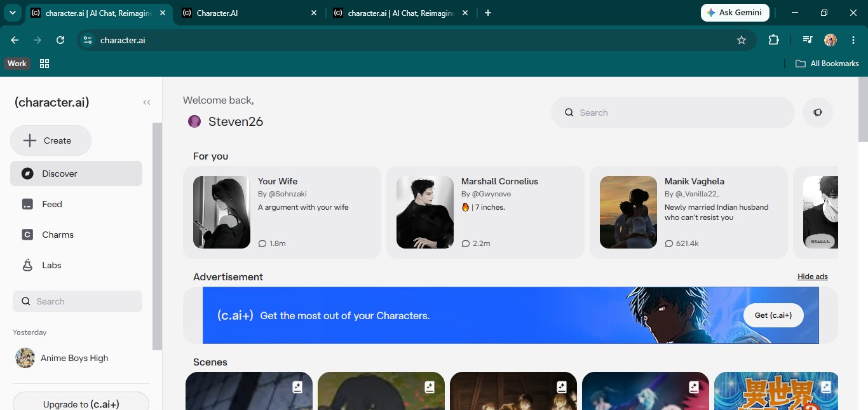The width and height of the screenshot is (868, 410).
Task: Click the plus icon in the Create button
Action: click(x=29, y=140)
